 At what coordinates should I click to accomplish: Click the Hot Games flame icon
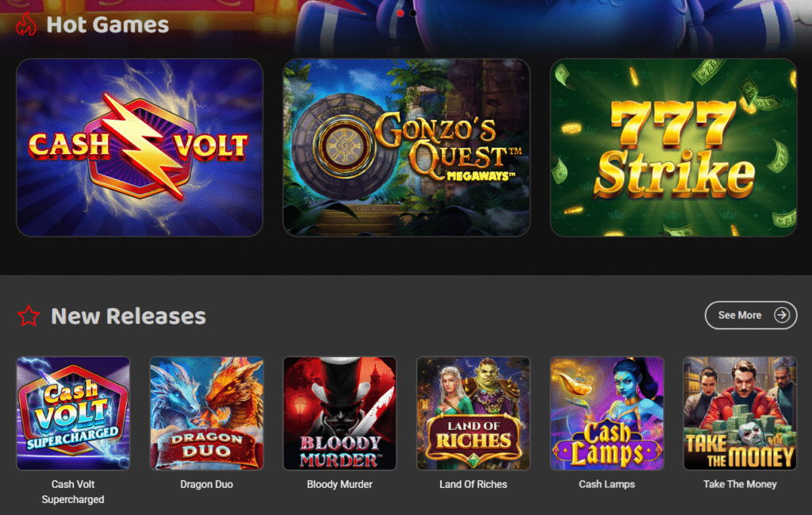[x=26, y=24]
